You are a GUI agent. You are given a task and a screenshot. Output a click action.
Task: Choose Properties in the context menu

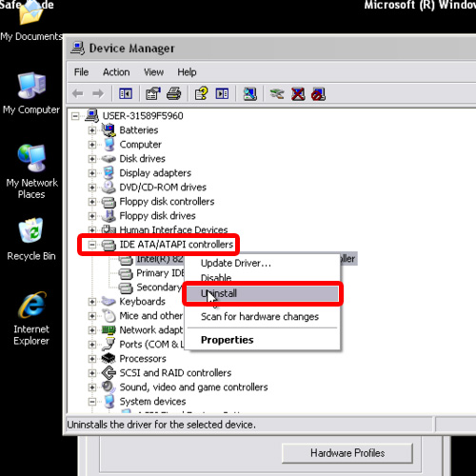click(262, 340)
